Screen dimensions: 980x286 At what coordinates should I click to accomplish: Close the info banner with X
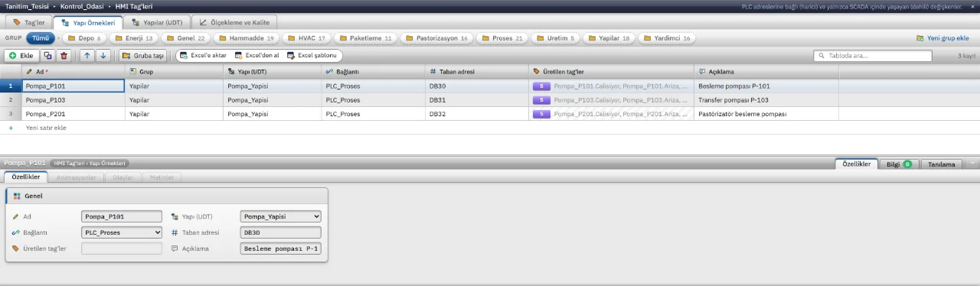(x=972, y=6)
